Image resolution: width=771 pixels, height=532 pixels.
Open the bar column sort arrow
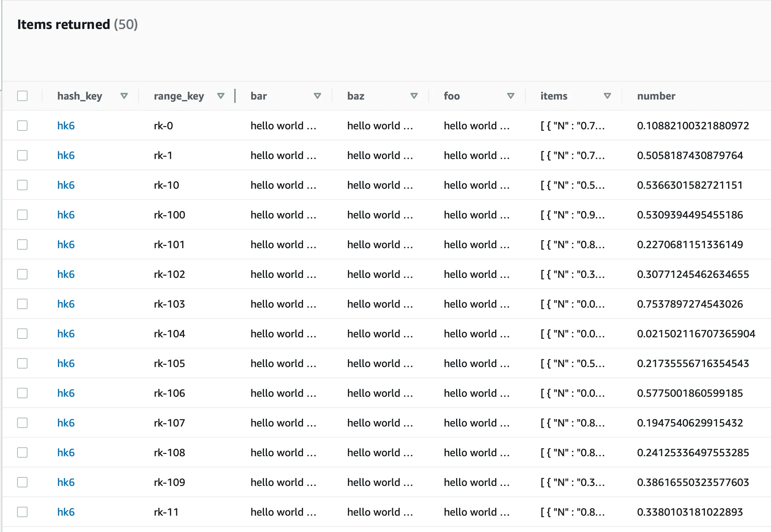(x=317, y=96)
